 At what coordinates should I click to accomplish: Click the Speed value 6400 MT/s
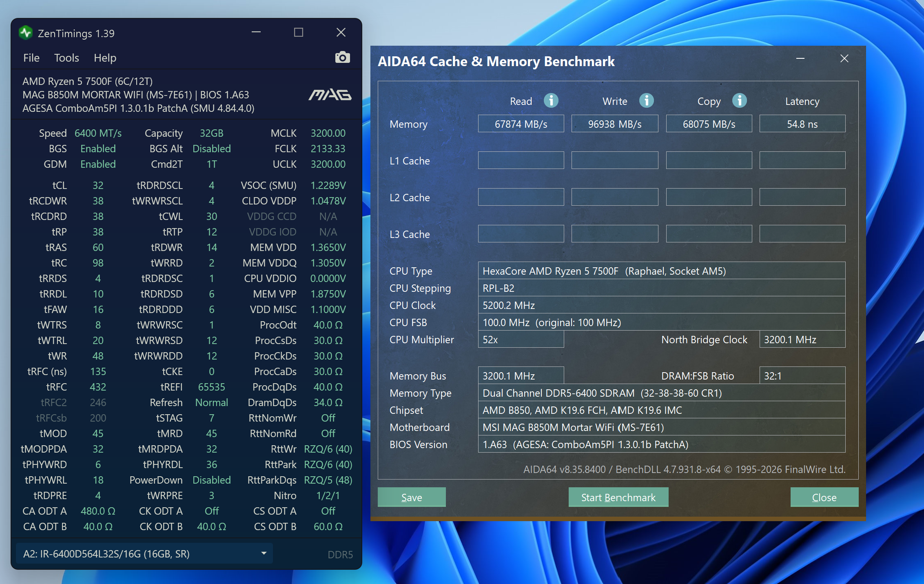pos(98,133)
